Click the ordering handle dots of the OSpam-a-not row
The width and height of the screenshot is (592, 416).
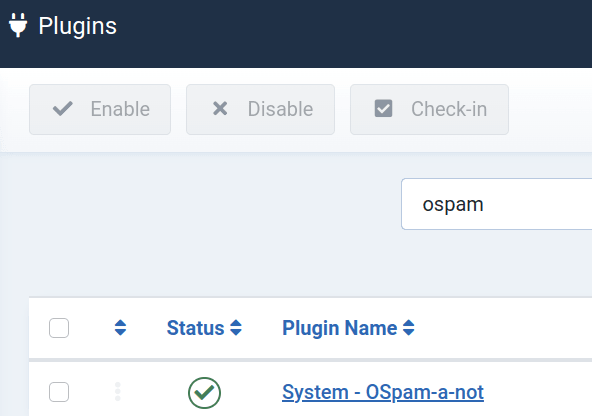click(117, 391)
